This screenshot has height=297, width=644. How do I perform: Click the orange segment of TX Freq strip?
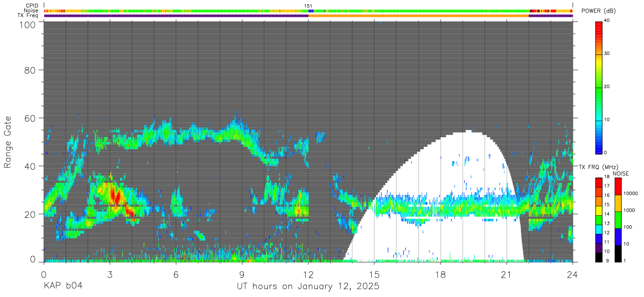tap(418, 16)
